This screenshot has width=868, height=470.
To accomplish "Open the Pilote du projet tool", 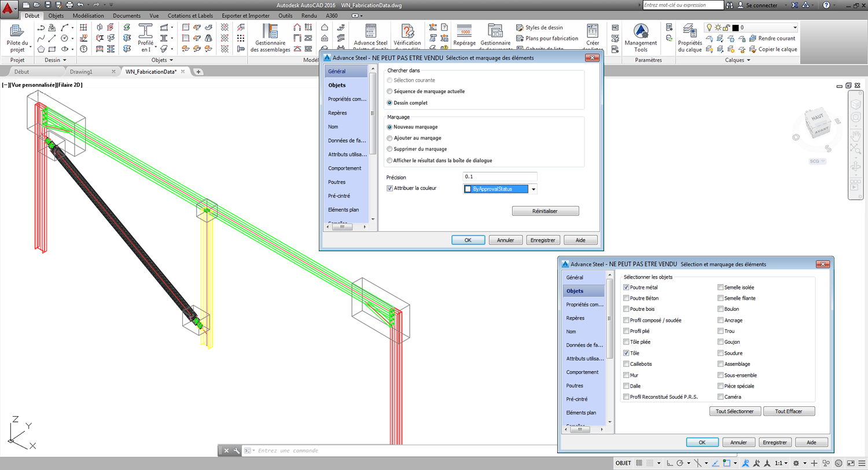I will click(17, 38).
